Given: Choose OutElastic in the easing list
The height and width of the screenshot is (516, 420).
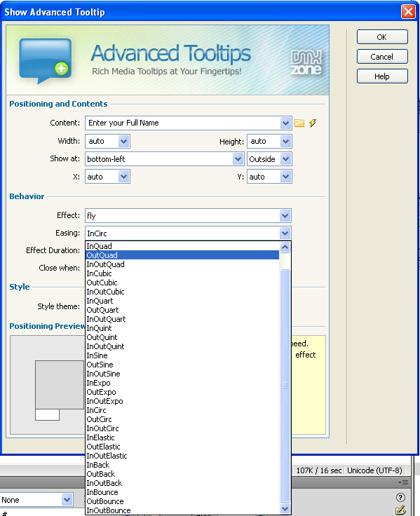Looking at the screenshot, I should click(x=103, y=447).
